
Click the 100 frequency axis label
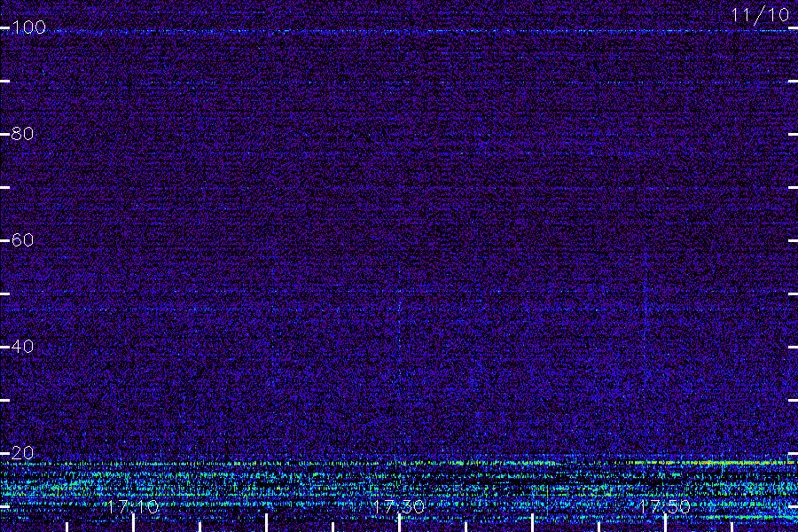click(28, 27)
